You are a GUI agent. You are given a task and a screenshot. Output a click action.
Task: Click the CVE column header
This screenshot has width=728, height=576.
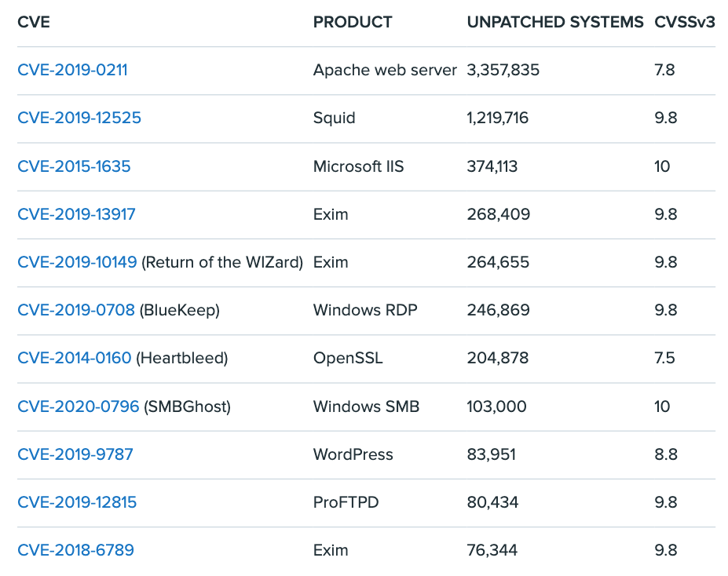34,22
